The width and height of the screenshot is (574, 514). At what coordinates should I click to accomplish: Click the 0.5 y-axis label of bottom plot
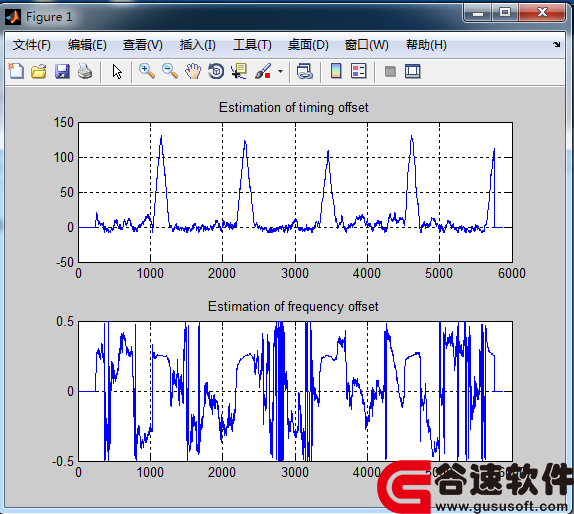[x=65, y=321]
